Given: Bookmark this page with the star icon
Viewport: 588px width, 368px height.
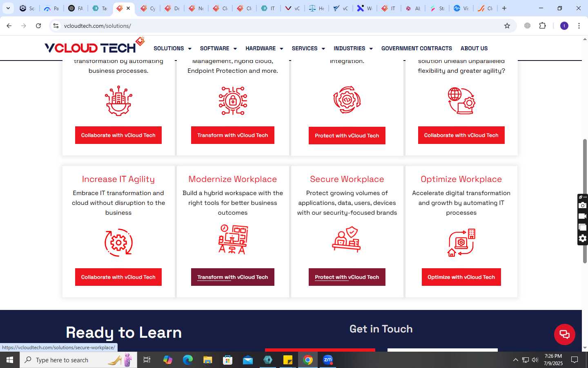Looking at the screenshot, I should (507, 26).
